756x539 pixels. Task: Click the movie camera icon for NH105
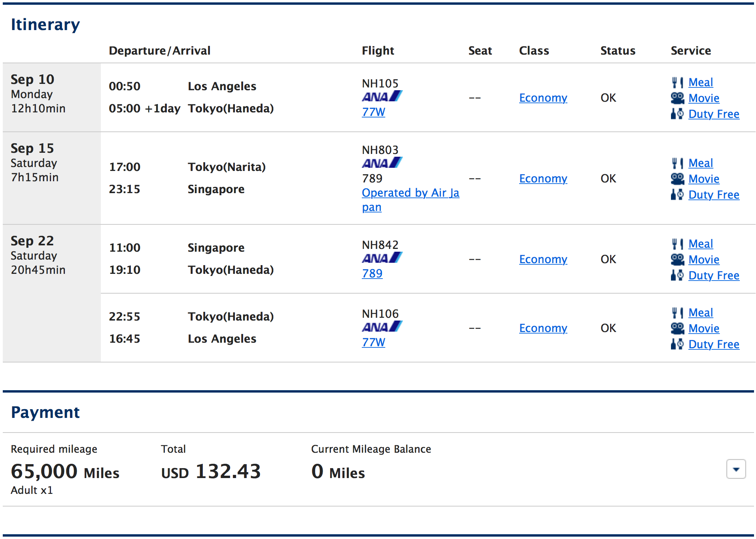(x=677, y=98)
